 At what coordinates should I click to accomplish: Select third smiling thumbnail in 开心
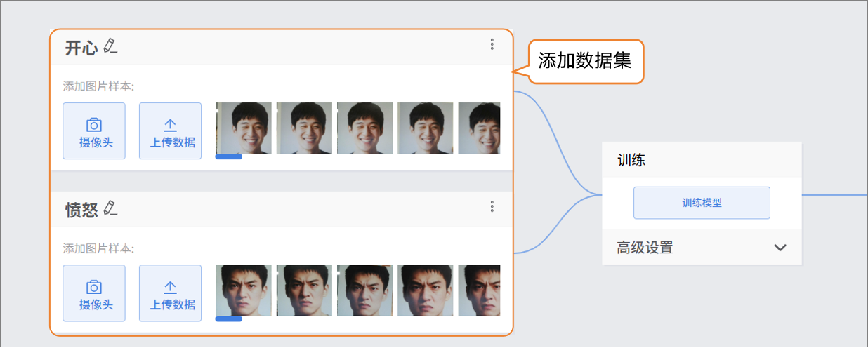coord(364,128)
